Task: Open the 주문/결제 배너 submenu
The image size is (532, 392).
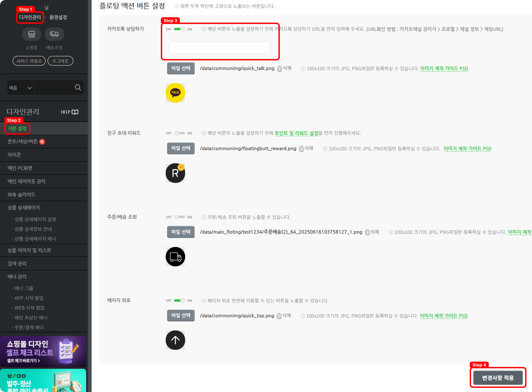Action: (29, 327)
